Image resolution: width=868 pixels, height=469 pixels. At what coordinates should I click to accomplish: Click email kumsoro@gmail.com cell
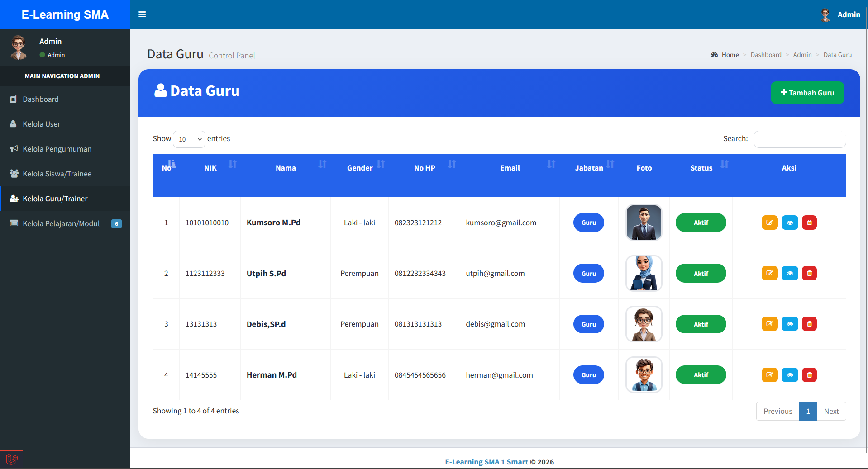501,223
